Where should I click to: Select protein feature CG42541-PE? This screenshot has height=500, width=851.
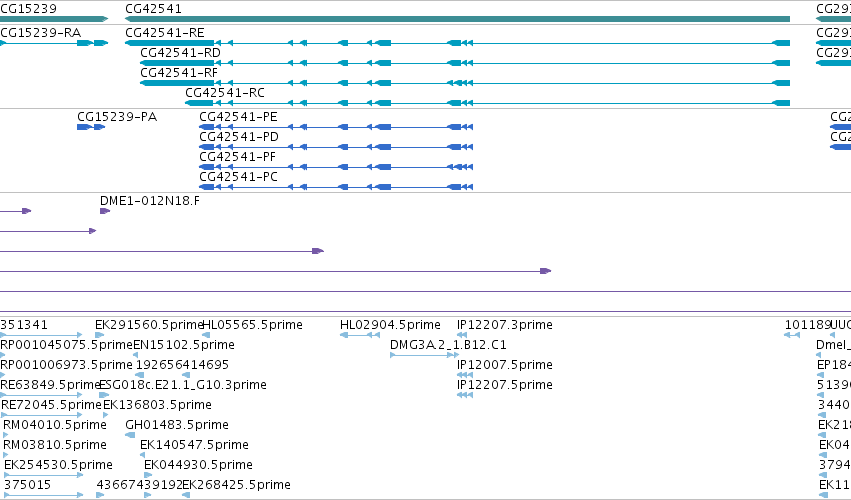click(238, 117)
